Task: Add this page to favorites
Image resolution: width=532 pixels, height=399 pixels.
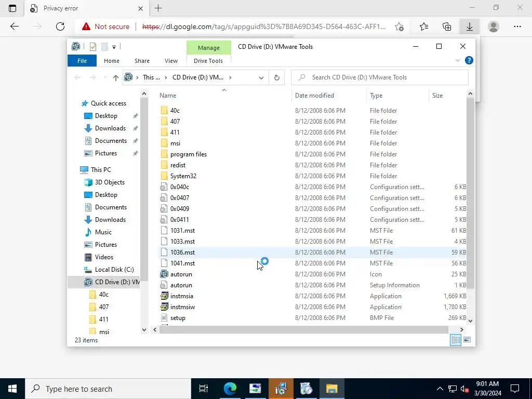Action: coord(400,26)
